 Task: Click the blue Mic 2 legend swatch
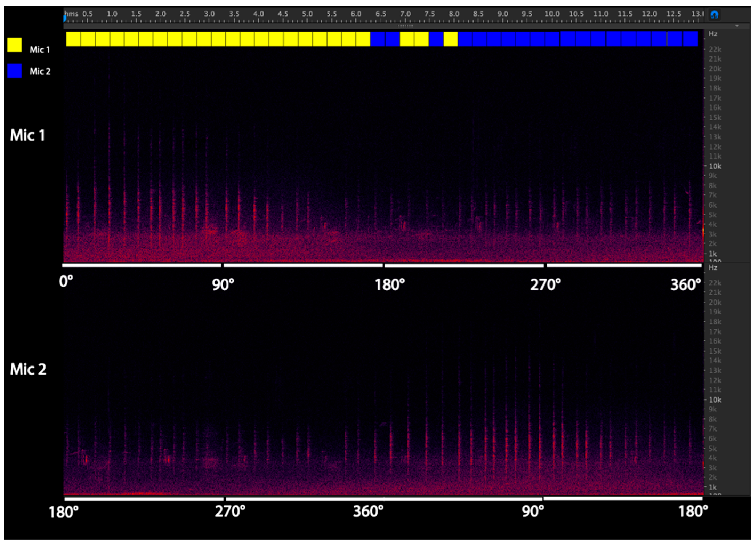[14, 71]
